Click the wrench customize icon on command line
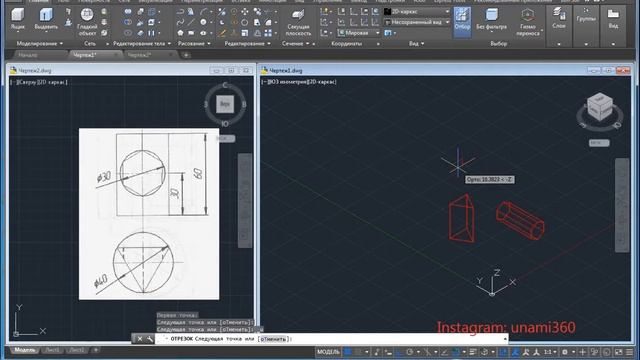640x360 pixels. pyautogui.click(x=150, y=339)
